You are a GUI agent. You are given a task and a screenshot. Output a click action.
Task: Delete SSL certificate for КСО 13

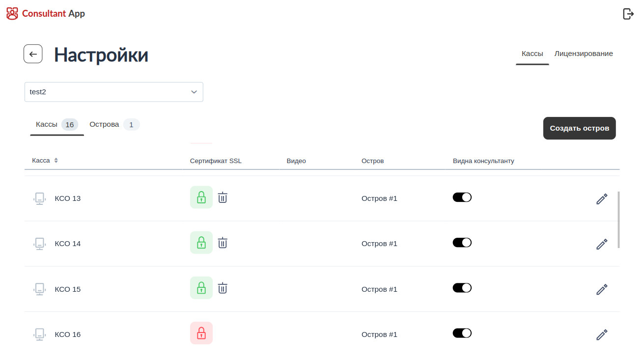pyautogui.click(x=223, y=197)
